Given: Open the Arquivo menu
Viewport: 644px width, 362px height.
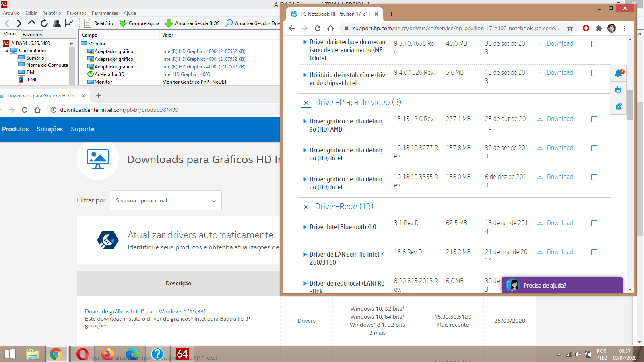Looking at the screenshot, I should (11, 13).
